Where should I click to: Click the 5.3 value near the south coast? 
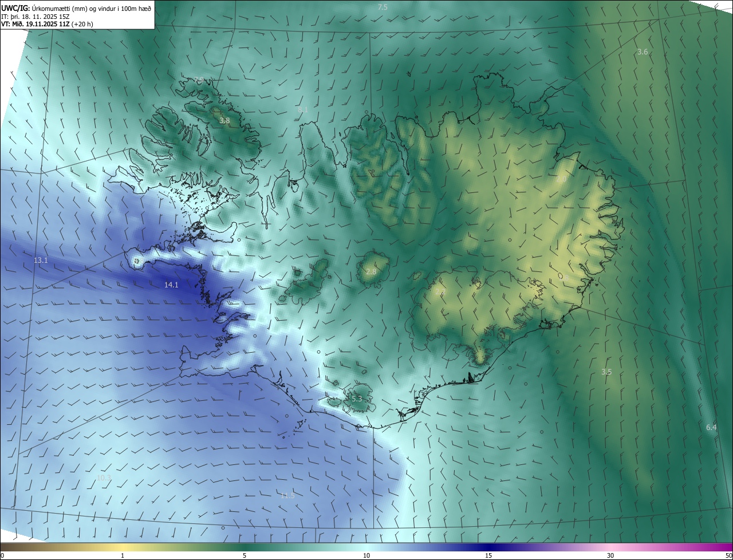(356, 398)
